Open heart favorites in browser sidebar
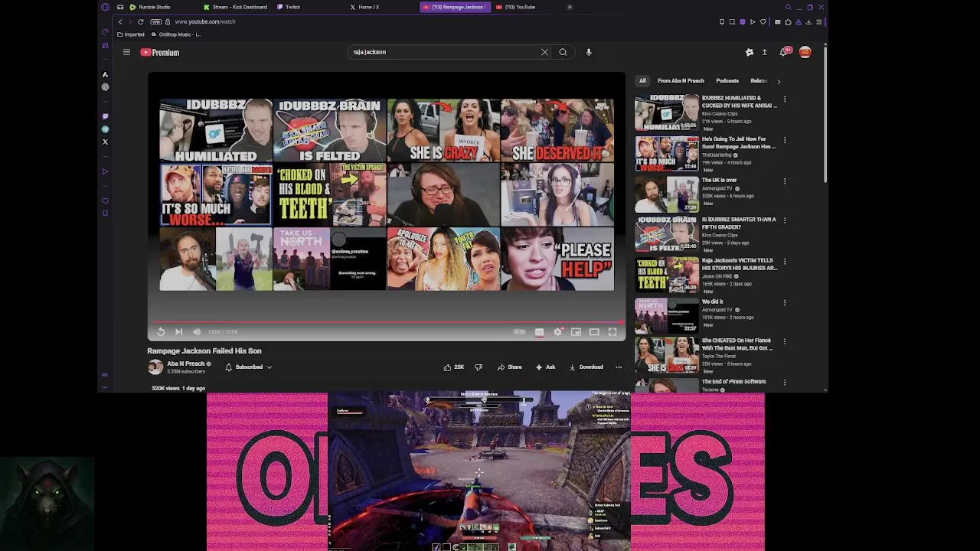The image size is (980, 551). point(105,201)
